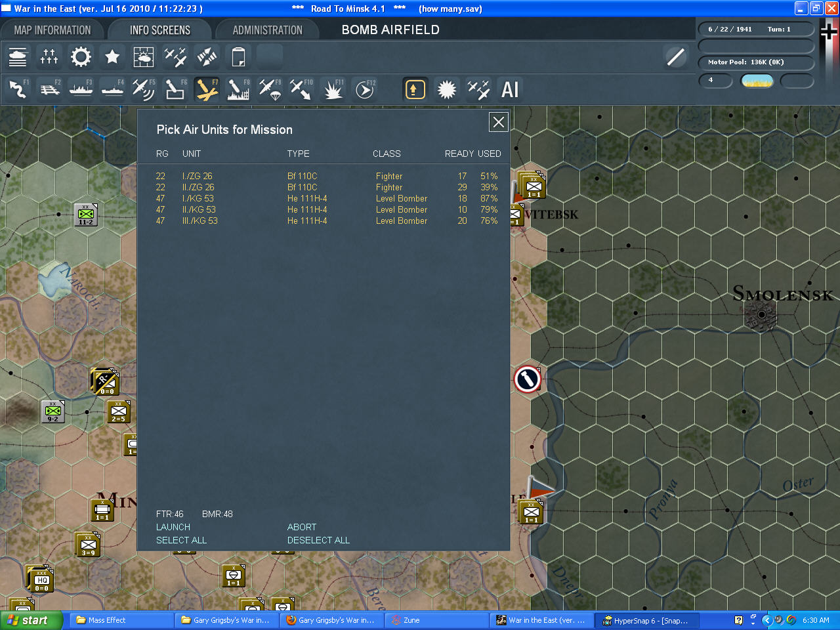Open the losses screen with crosses icon
This screenshot has width=840, height=630.
click(49, 57)
